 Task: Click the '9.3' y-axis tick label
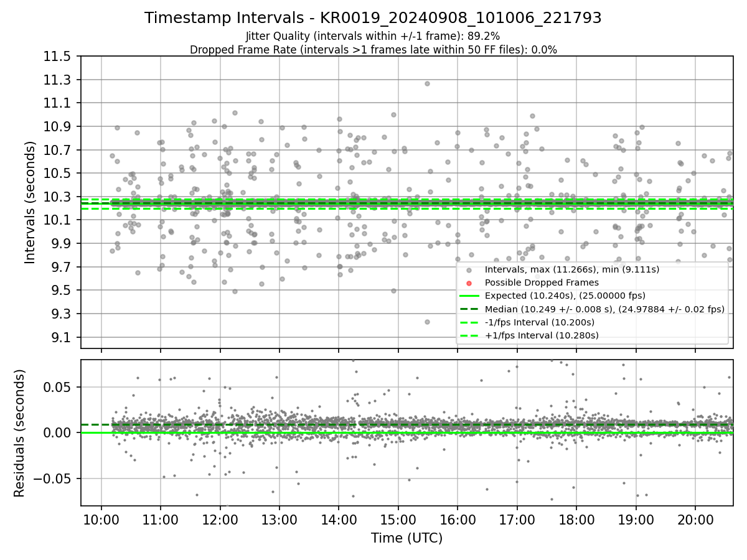(x=62, y=314)
